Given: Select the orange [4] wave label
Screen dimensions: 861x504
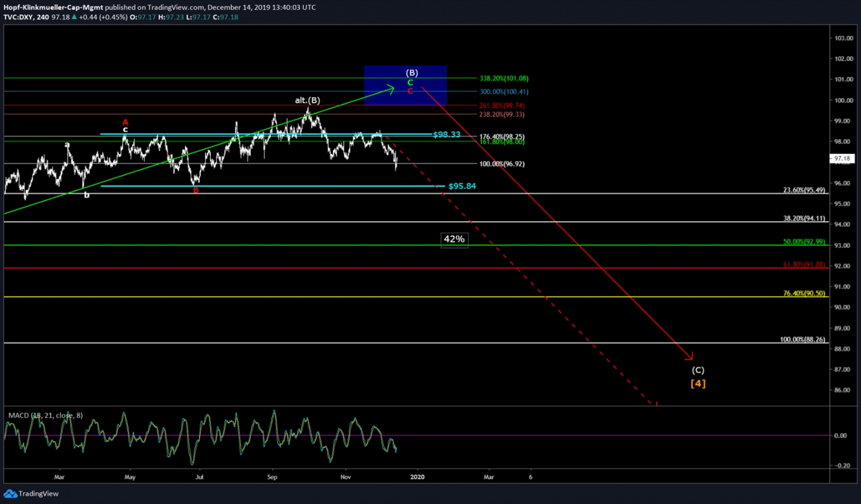Looking at the screenshot, I should pos(698,383).
